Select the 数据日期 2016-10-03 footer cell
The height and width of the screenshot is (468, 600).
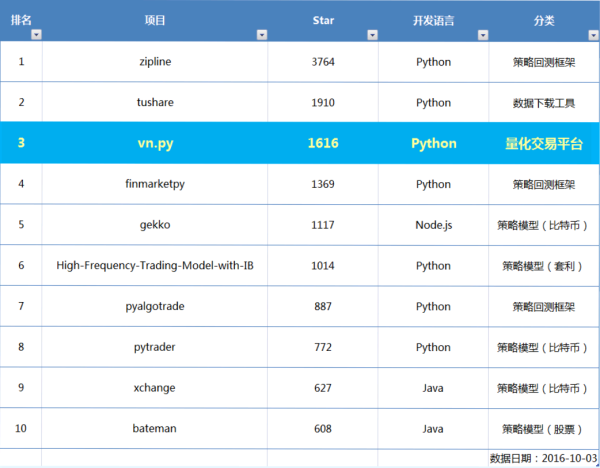click(x=543, y=458)
